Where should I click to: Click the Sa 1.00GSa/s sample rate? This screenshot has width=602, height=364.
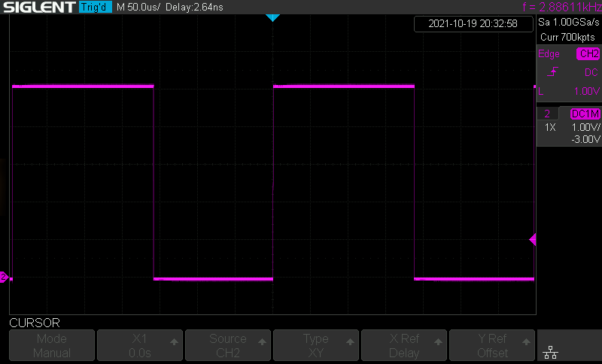click(569, 23)
